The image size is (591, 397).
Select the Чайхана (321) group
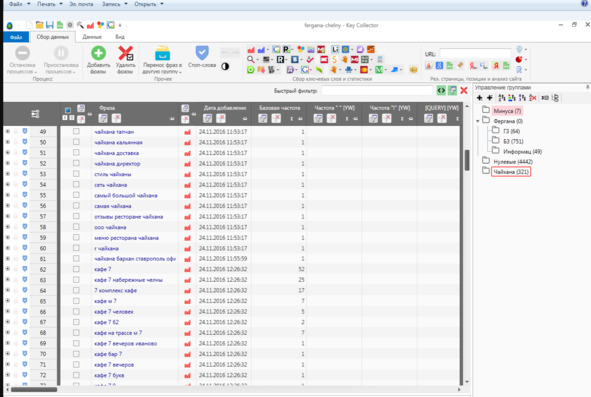coord(511,172)
